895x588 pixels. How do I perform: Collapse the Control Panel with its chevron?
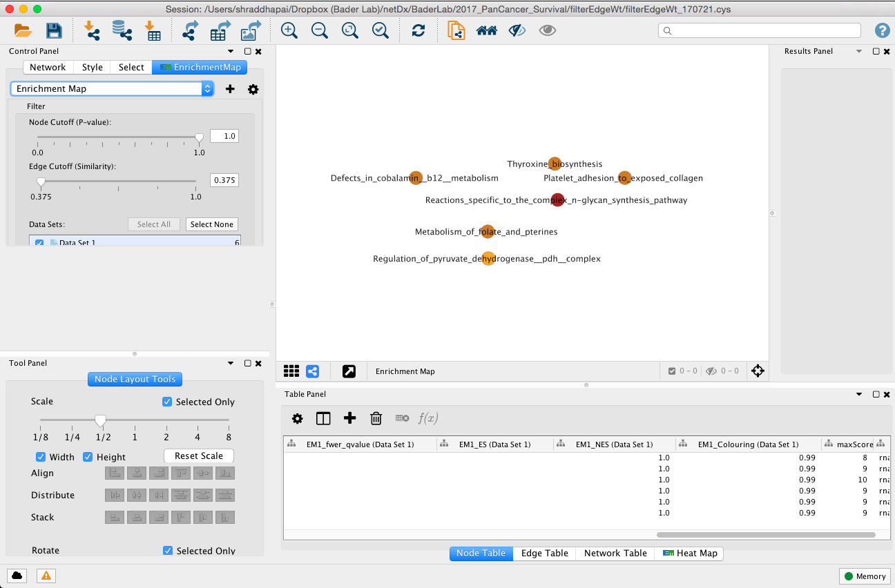click(x=231, y=51)
